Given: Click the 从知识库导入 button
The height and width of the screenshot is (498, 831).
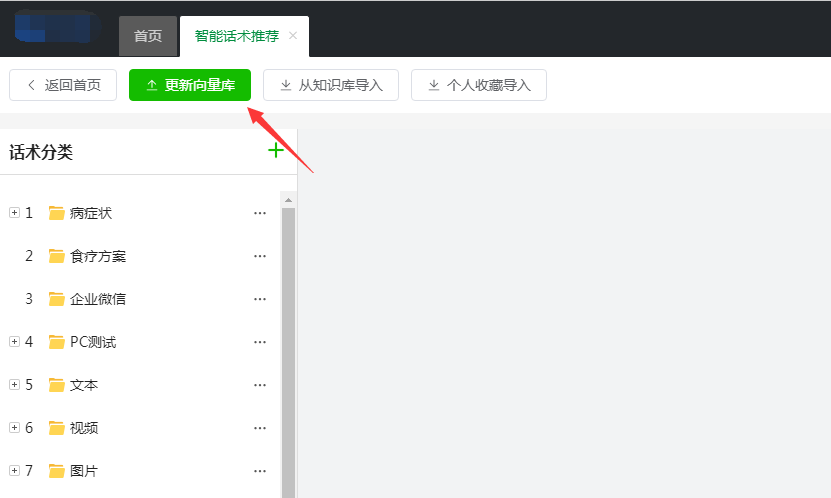Looking at the screenshot, I should tap(330, 85).
